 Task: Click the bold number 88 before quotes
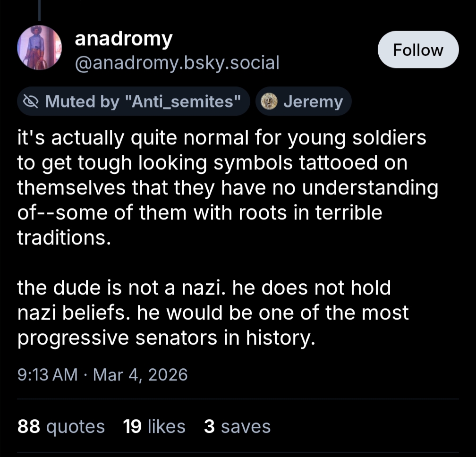pos(29,426)
